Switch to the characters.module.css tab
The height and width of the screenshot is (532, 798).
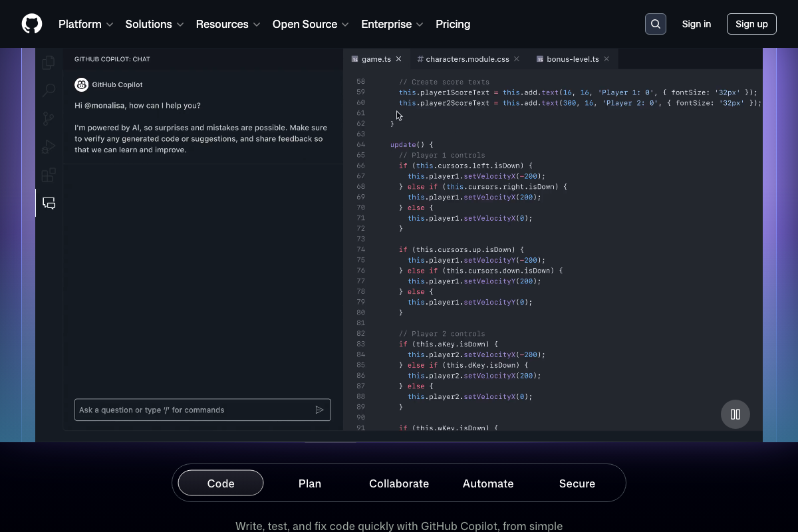click(467, 59)
